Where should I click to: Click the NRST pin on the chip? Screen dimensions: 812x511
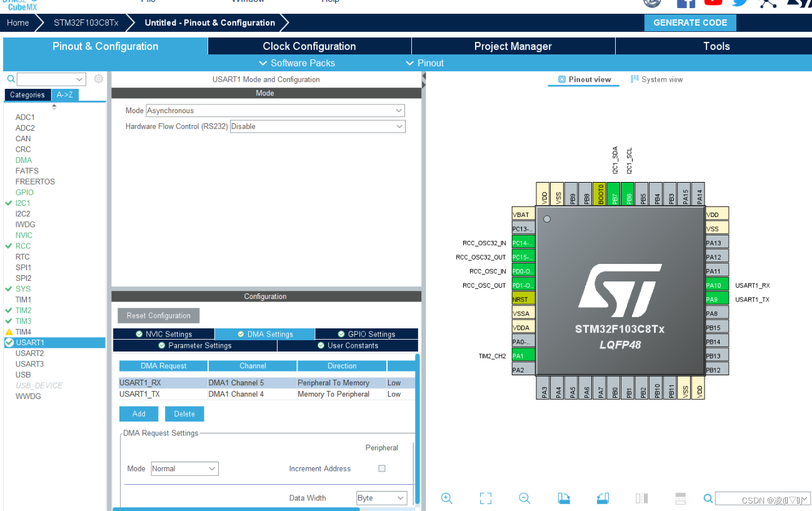point(523,300)
